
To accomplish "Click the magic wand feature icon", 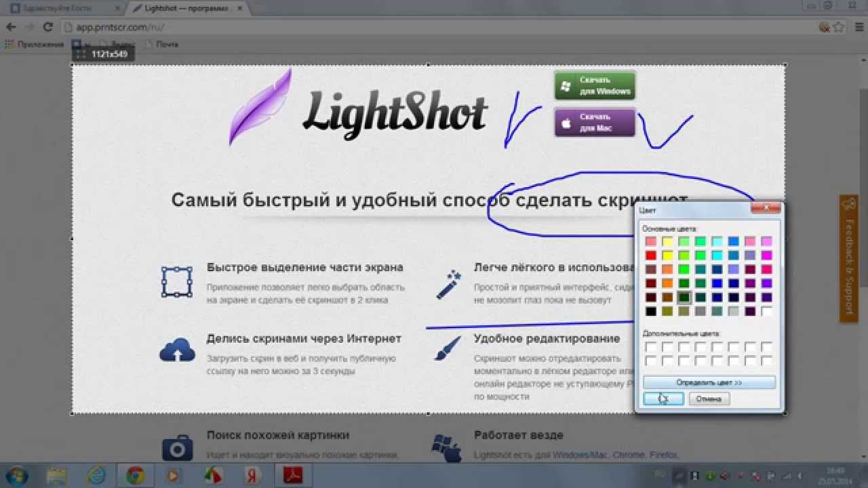I will (x=449, y=283).
